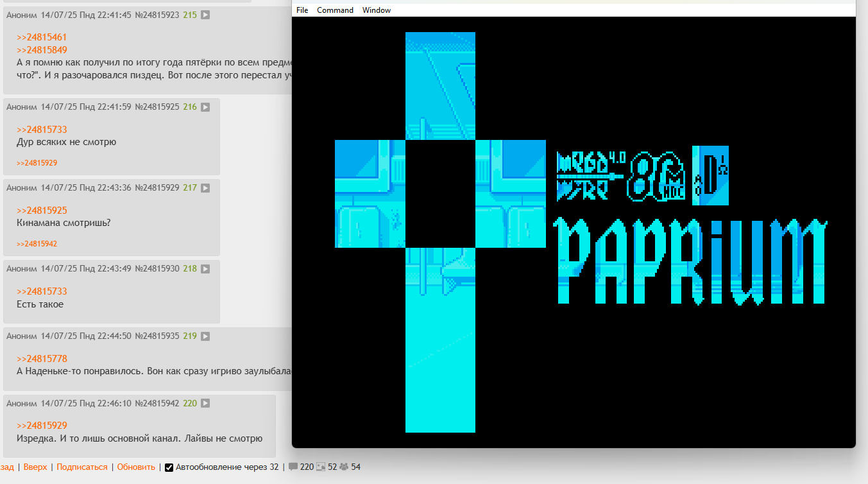Screen dimensions: 868x484
Task: Open the Window menu in emulator window
Action: (x=377, y=10)
